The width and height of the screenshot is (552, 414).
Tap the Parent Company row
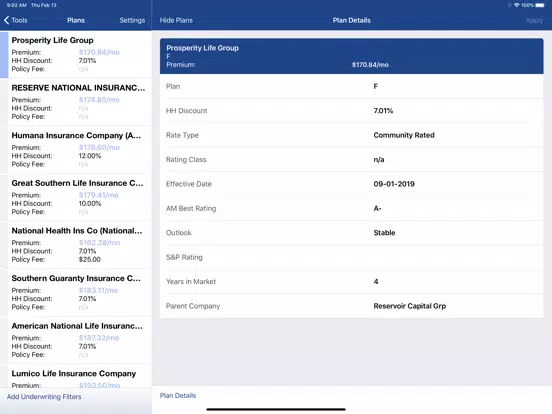pos(351,306)
